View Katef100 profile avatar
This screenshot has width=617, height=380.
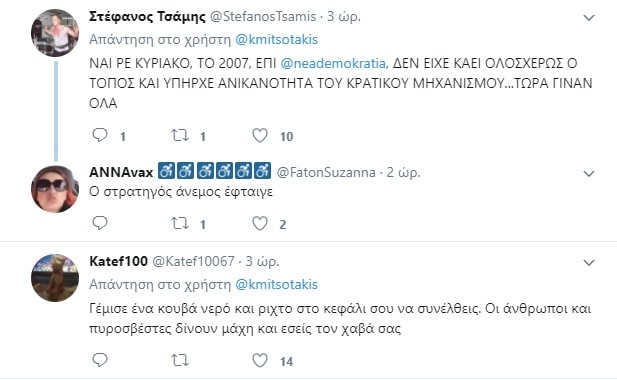[x=55, y=278]
